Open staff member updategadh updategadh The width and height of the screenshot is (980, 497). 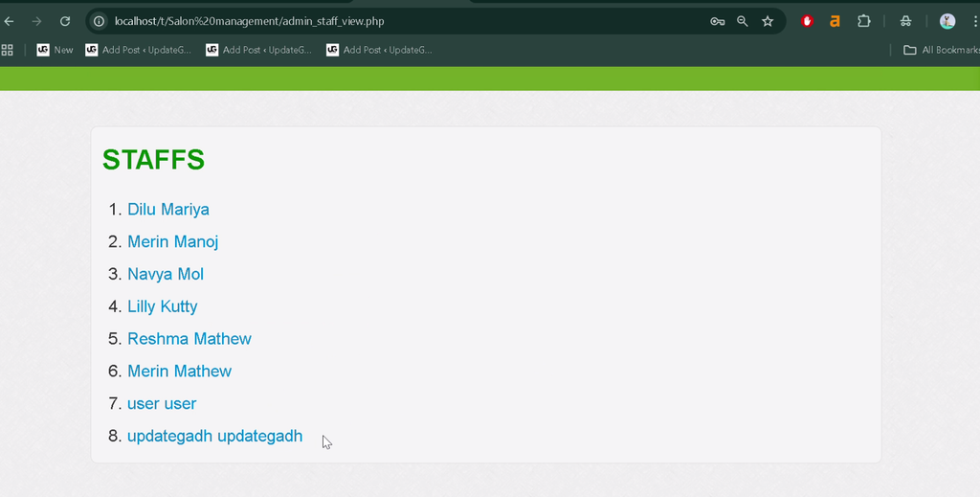[215, 437]
